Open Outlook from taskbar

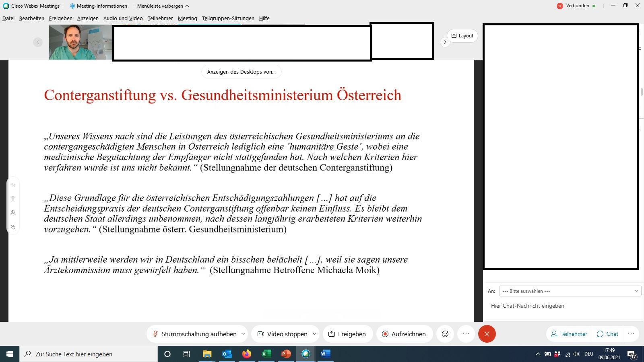pos(227,354)
